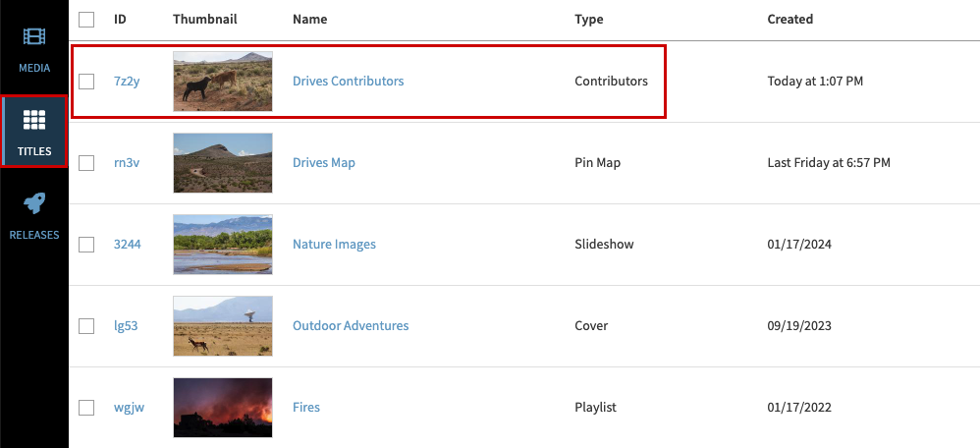
Task: Click the Drives Contributors horse thumbnail
Action: coord(222,82)
